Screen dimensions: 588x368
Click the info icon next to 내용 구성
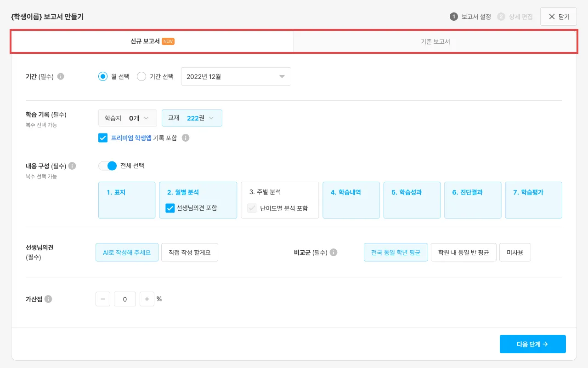(72, 166)
